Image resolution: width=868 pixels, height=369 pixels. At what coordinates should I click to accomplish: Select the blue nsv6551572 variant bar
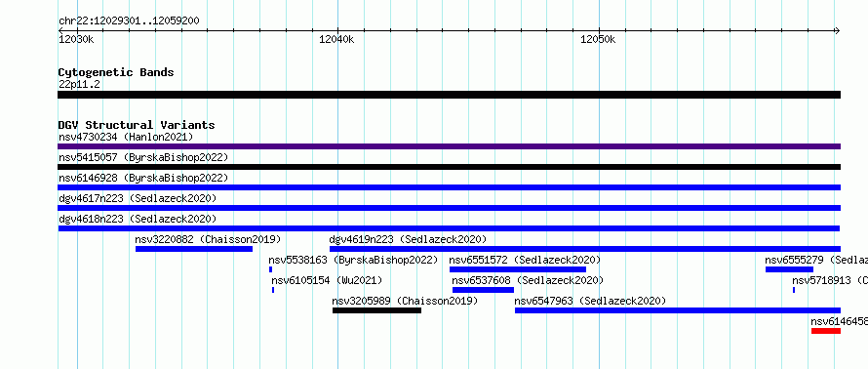pyautogui.click(x=518, y=269)
